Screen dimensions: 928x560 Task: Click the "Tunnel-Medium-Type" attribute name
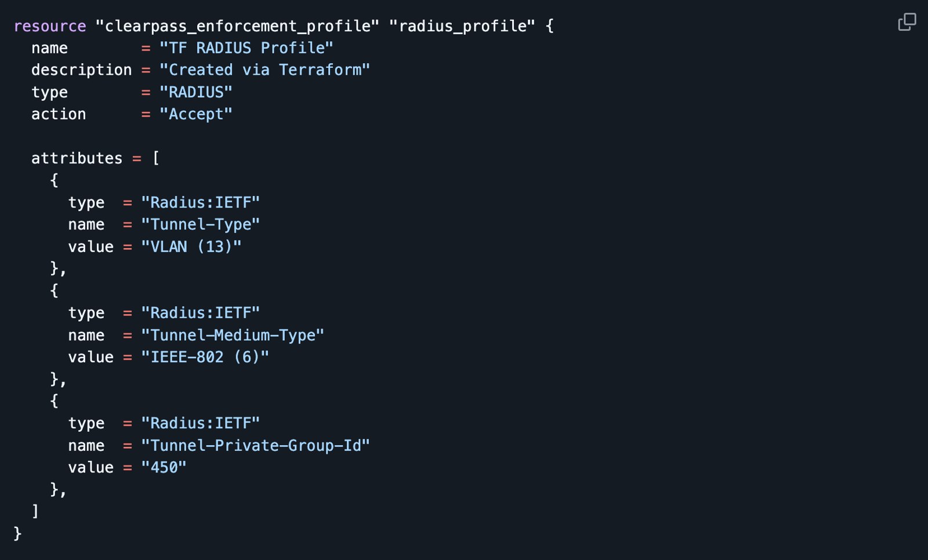[x=233, y=335]
